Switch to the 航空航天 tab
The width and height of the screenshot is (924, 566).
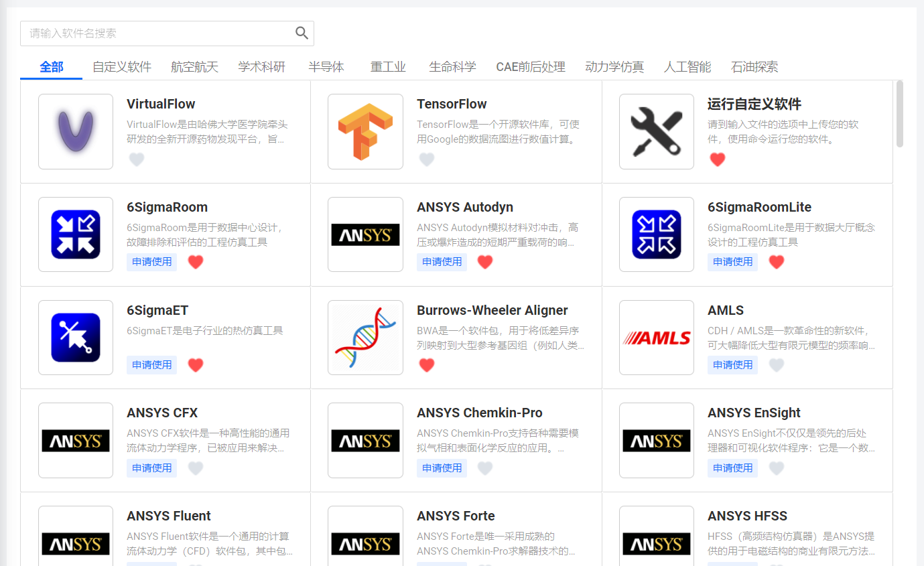[x=194, y=67]
